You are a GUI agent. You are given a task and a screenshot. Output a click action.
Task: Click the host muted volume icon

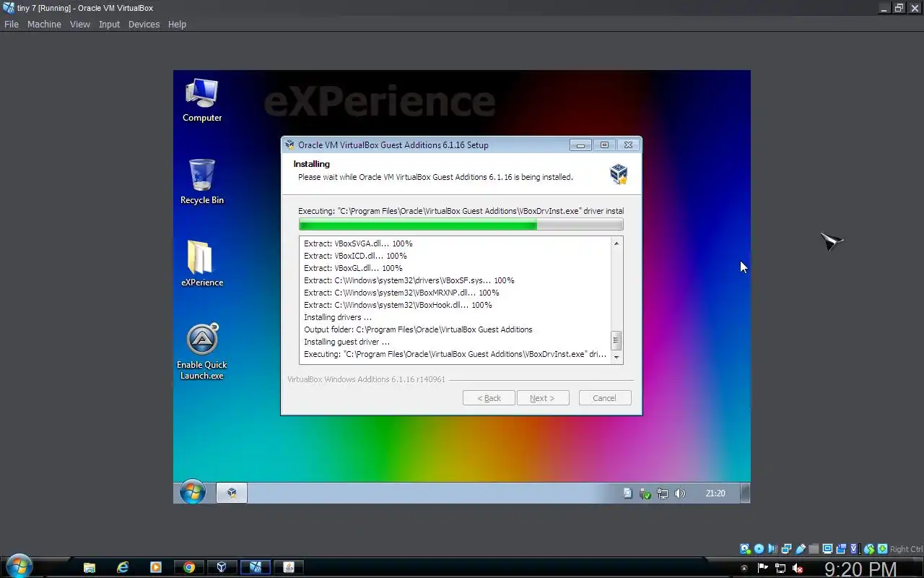pos(798,569)
